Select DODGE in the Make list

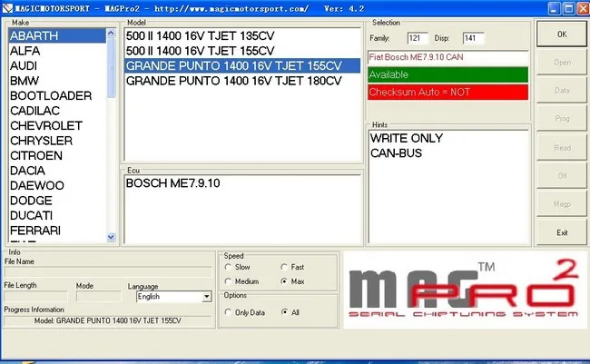(57, 201)
